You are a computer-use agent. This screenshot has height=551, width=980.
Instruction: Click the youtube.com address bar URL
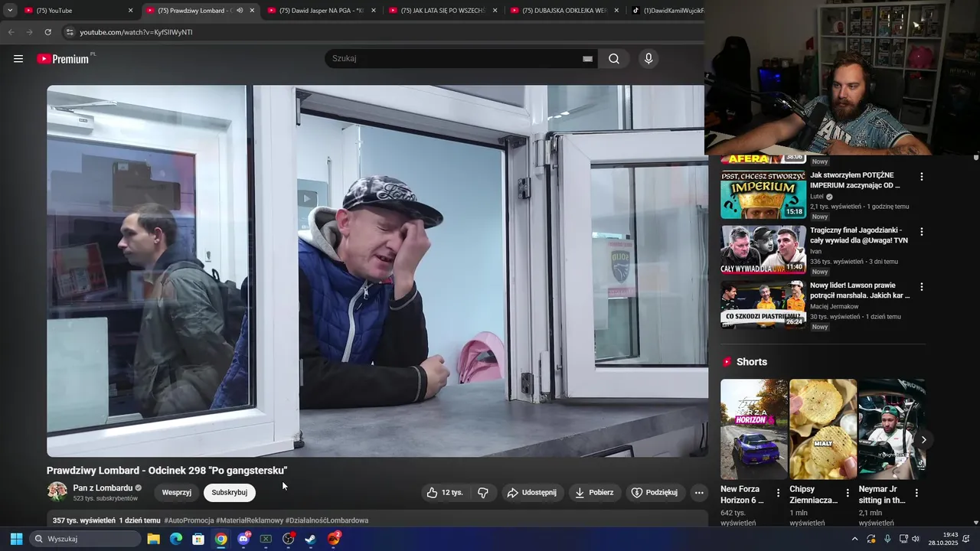click(136, 32)
